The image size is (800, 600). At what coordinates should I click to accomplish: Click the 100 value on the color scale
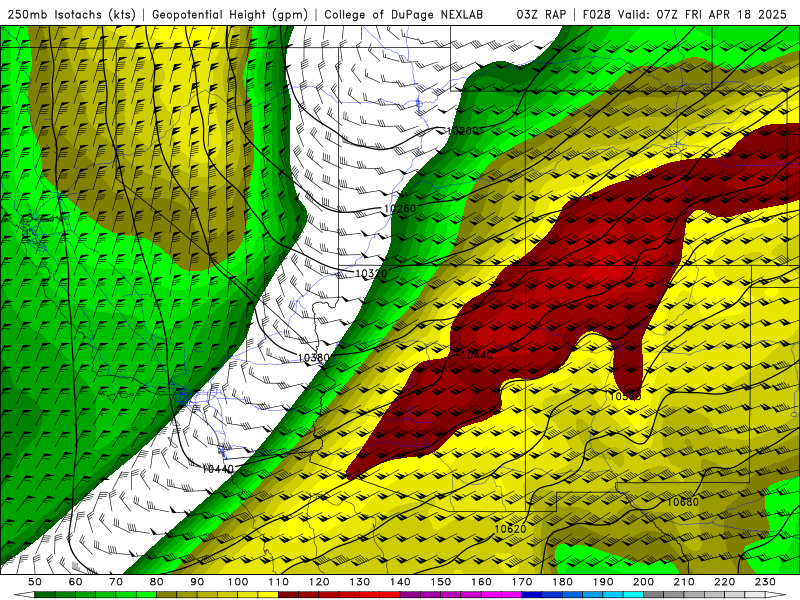point(238,582)
